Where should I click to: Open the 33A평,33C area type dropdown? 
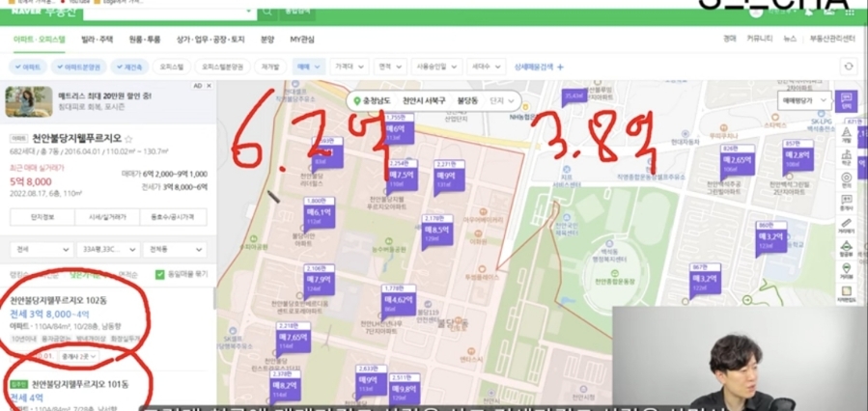108,250
